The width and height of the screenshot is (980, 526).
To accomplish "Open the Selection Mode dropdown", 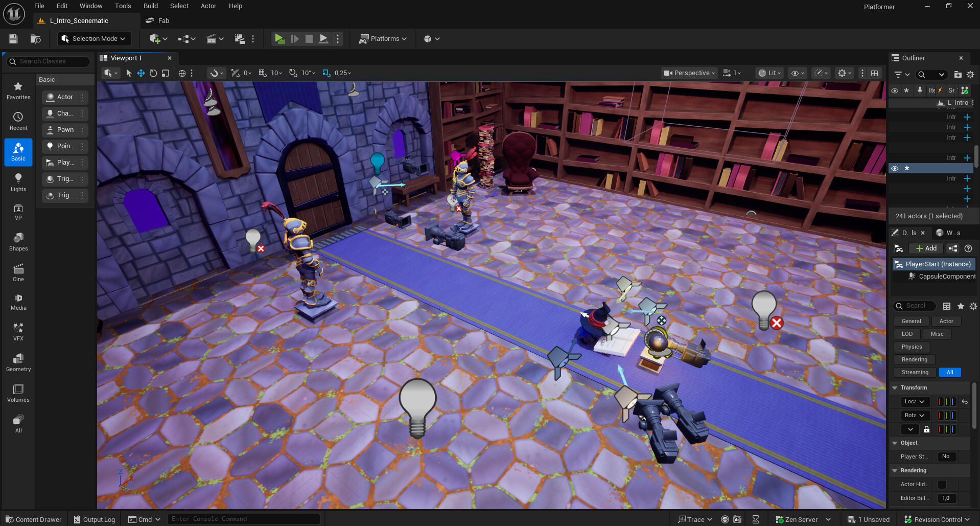I will [94, 39].
